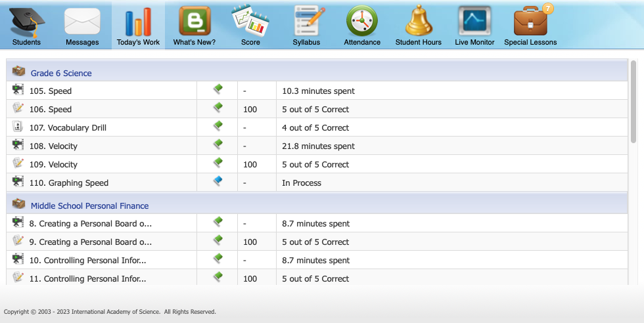This screenshot has height=323, width=644.
Task: Open the Score chart icon
Action: tap(250, 22)
